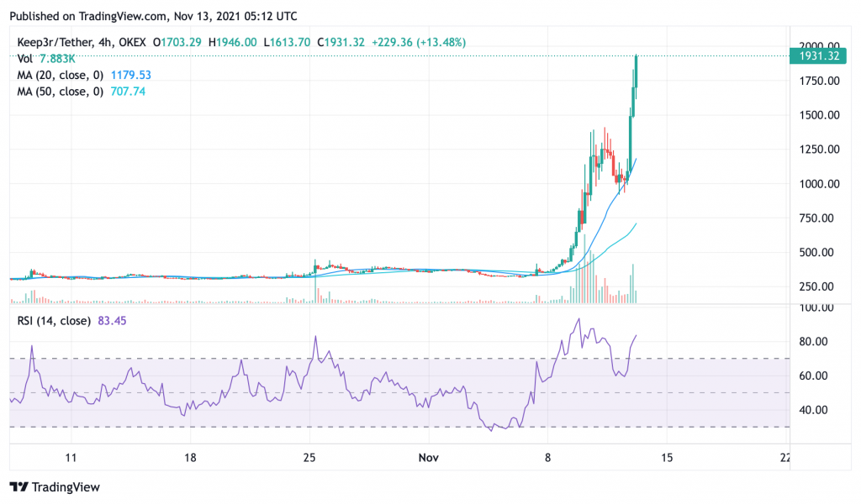This screenshot has height=504, width=861.
Task: Click the 1500.00 price axis label
Action: point(819,115)
